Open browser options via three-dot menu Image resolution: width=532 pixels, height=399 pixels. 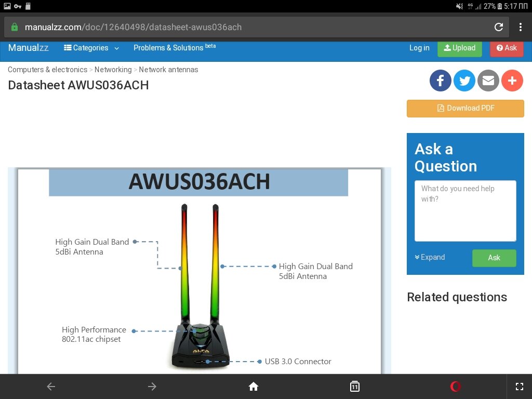tap(520, 26)
